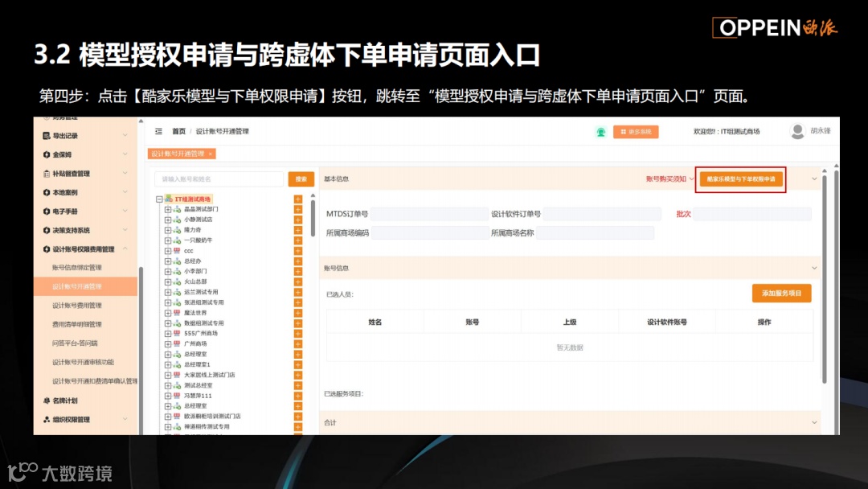Click the plus icon for 晶晶测试部门
This screenshot has width=868, height=489.
tap(298, 209)
